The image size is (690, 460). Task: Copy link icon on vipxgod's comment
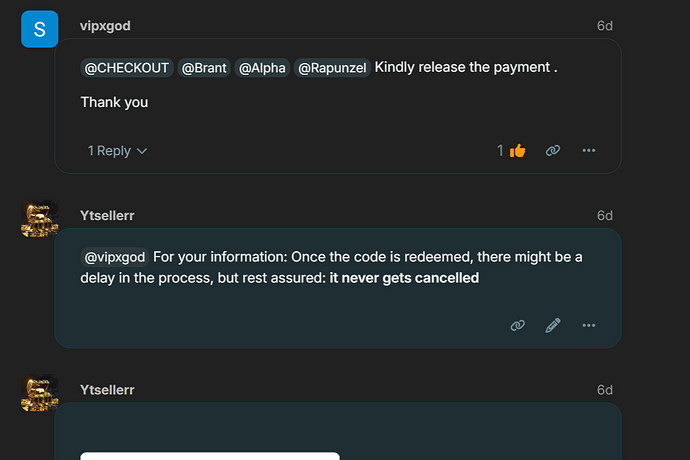point(553,151)
